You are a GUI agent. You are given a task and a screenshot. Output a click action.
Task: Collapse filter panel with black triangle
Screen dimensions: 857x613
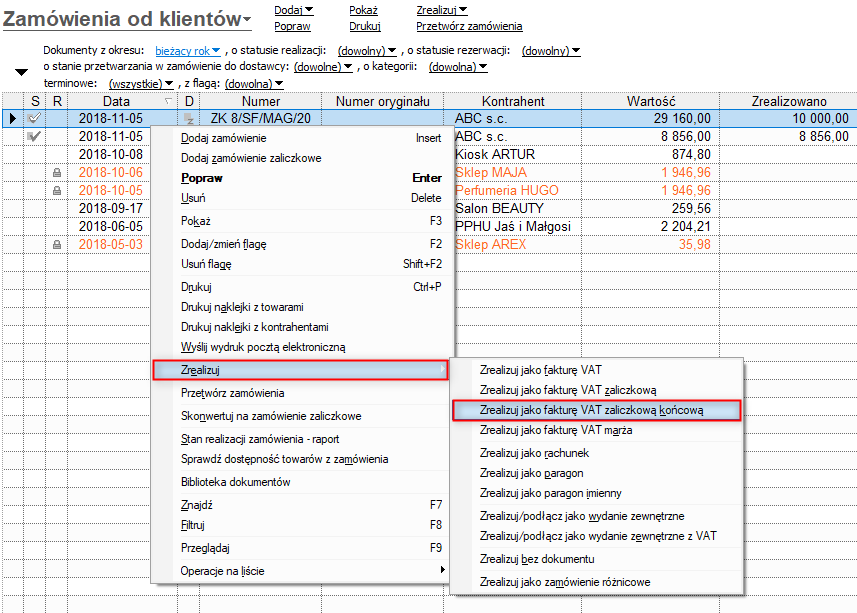tap(21, 72)
